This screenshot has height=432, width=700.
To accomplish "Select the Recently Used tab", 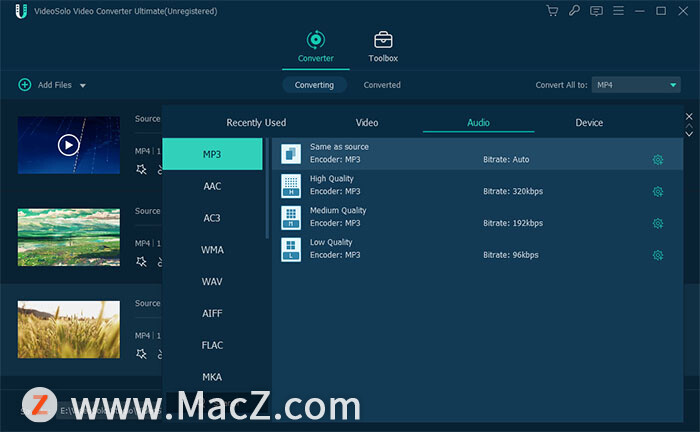I will click(x=256, y=123).
